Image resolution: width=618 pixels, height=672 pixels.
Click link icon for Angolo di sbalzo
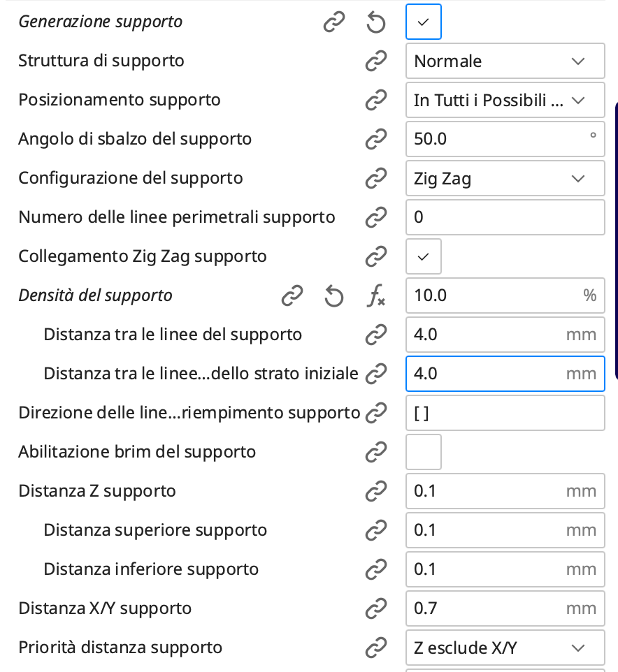(x=376, y=139)
